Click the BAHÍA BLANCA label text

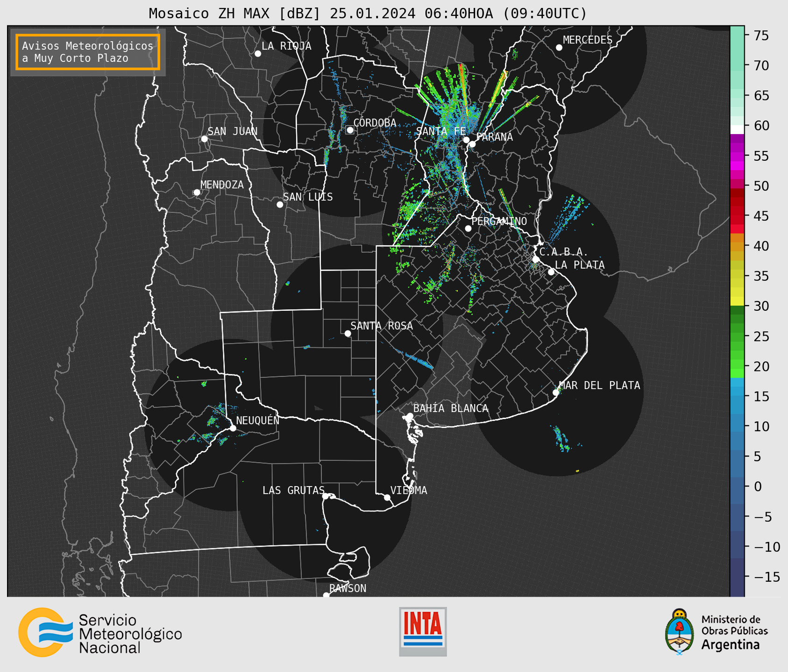coord(451,408)
